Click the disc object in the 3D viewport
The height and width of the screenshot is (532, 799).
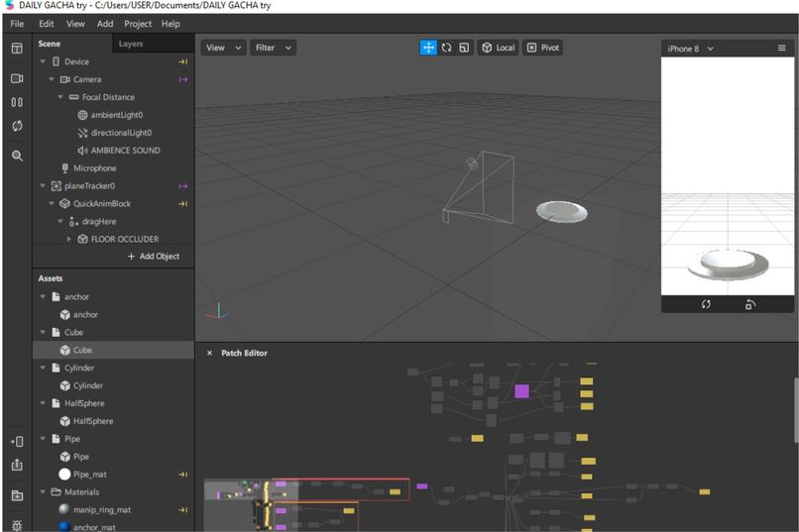click(x=561, y=211)
